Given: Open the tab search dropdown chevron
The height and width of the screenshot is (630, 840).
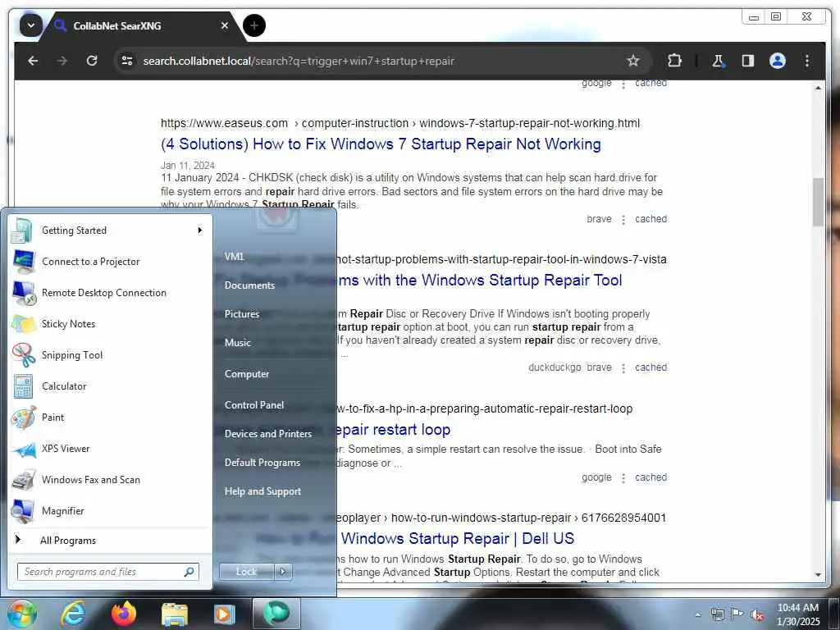Looking at the screenshot, I should [x=31, y=25].
